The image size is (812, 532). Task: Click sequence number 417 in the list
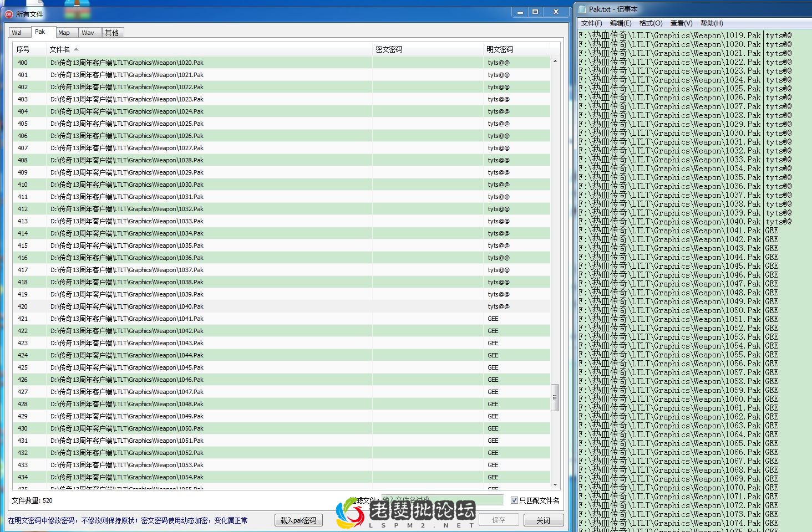click(x=23, y=270)
